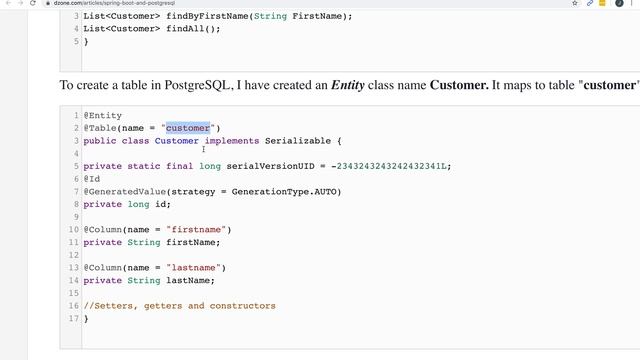Image resolution: width=640 pixels, height=360 pixels.
Task: Click "String FirstName" parameter text
Action: [x=298, y=16]
